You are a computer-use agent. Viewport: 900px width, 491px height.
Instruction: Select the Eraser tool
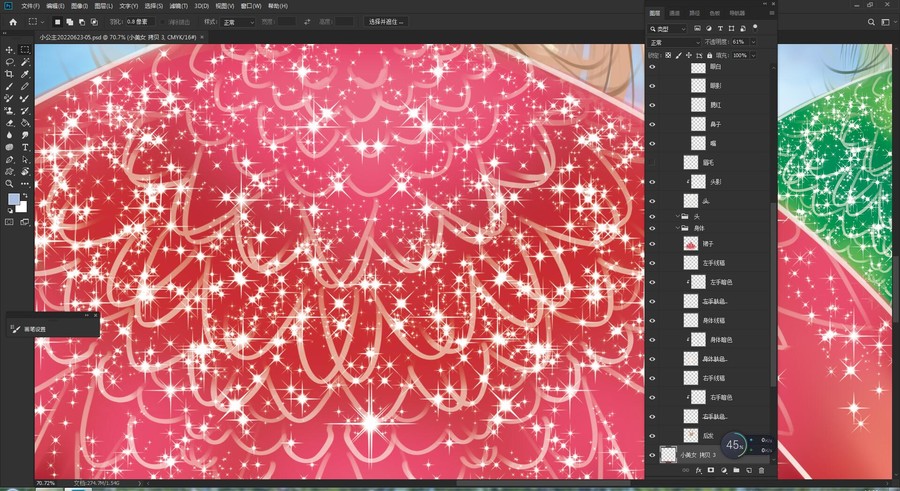[x=9, y=123]
